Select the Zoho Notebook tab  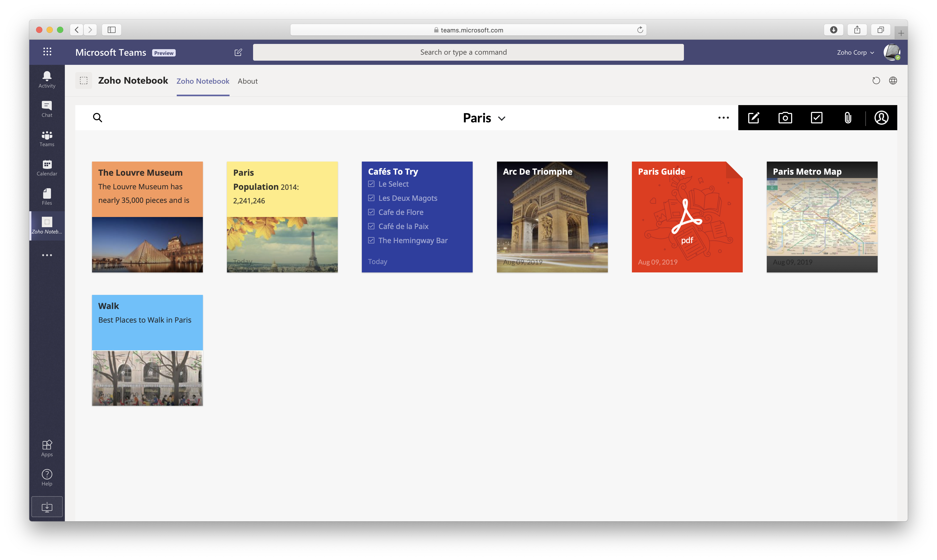pyautogui.click(x=203, y=81)
